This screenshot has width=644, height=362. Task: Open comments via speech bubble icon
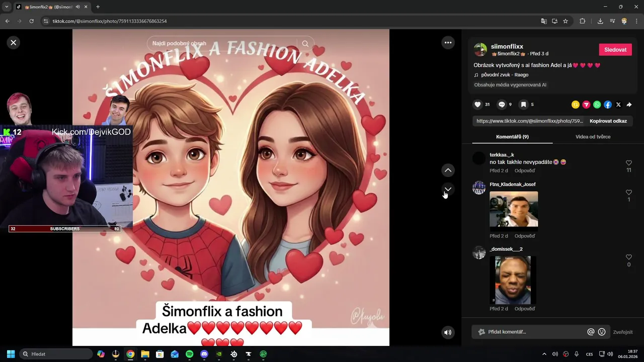click(502, 105)
